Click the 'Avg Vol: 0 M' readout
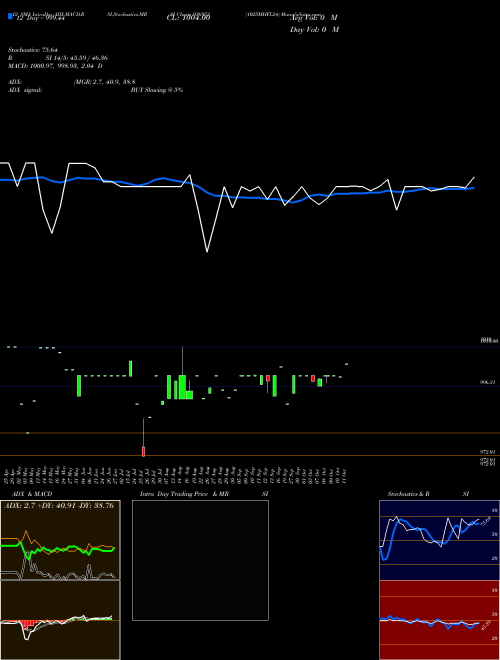 point(314,18)
